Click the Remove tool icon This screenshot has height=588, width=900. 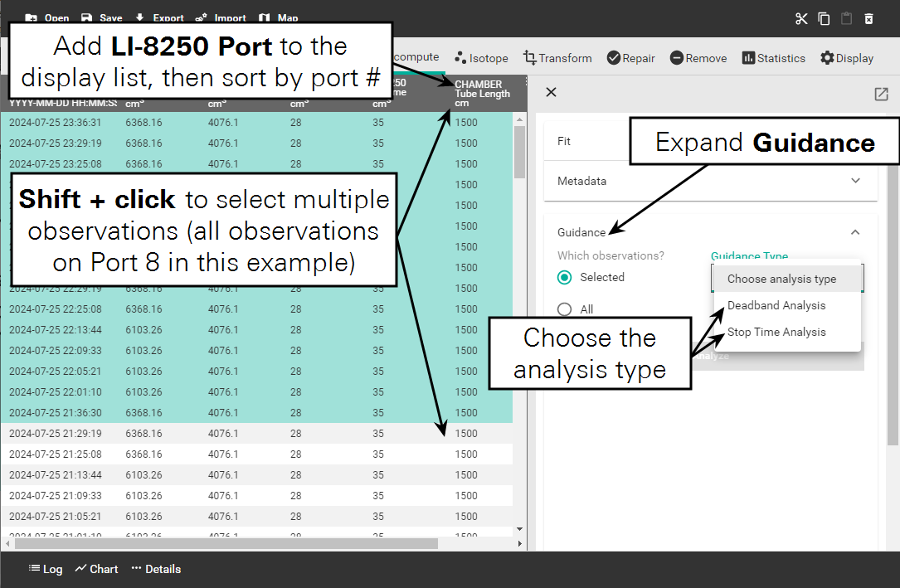(677, 58)
